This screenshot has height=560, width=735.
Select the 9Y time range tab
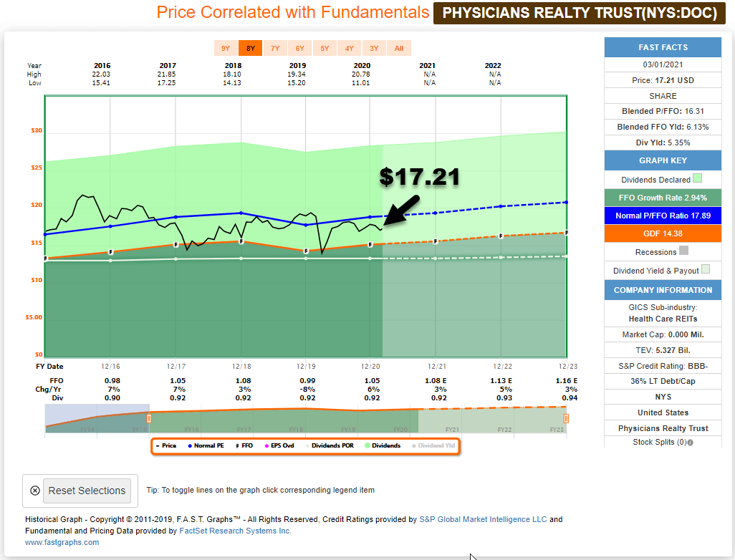click(x=226, y=48)
